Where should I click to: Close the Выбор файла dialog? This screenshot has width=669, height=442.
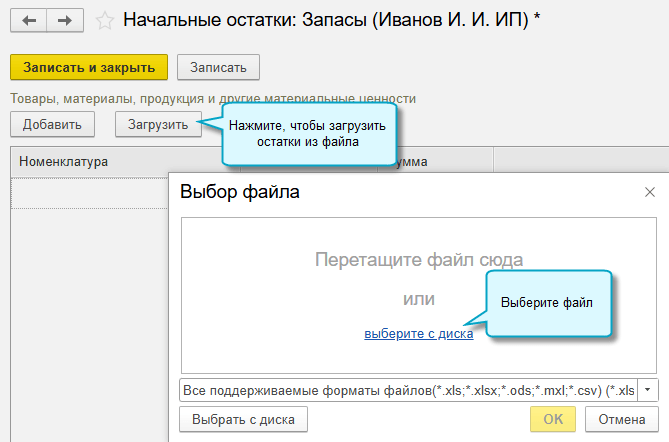(x=650, y=192)
